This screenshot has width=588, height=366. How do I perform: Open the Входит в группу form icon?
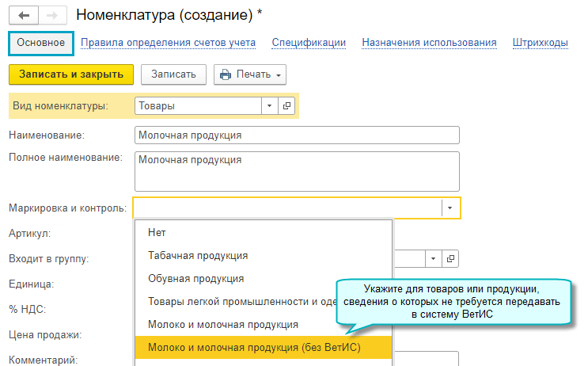[x=451, y=258]
